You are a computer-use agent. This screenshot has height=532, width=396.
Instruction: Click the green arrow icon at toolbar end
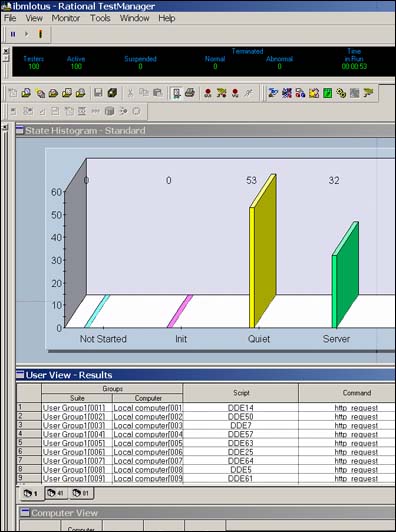368,93
